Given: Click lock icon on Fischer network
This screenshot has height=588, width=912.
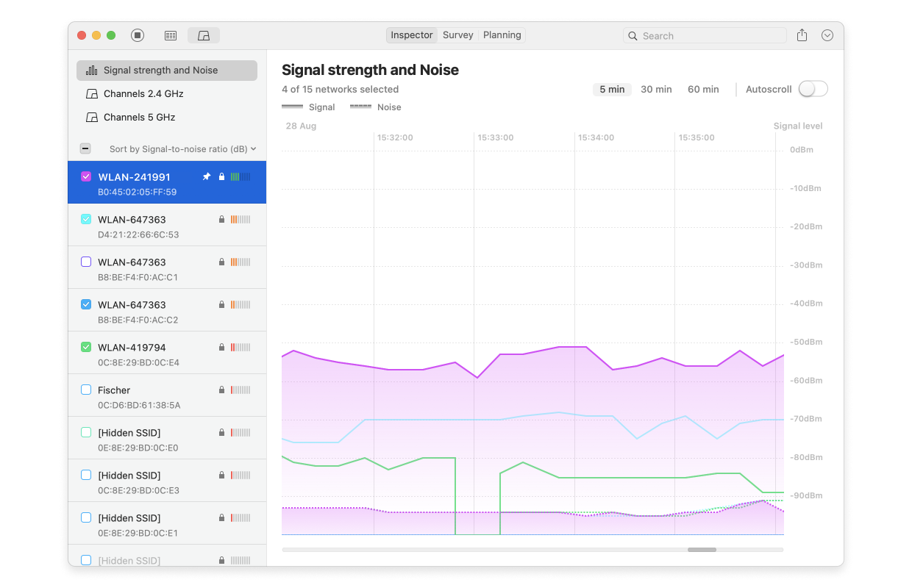Looking at the screenshot, I should [221, 390].
